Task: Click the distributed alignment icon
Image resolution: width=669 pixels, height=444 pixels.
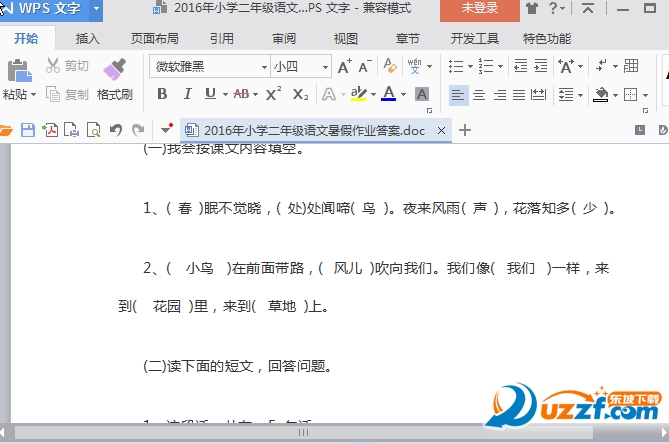Action: (x=538, y=94)
